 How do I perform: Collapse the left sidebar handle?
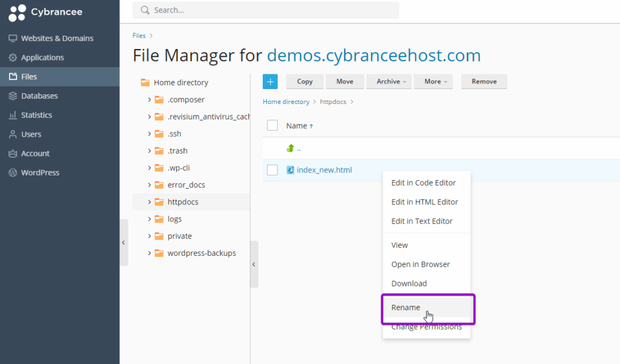coord(124,242)
